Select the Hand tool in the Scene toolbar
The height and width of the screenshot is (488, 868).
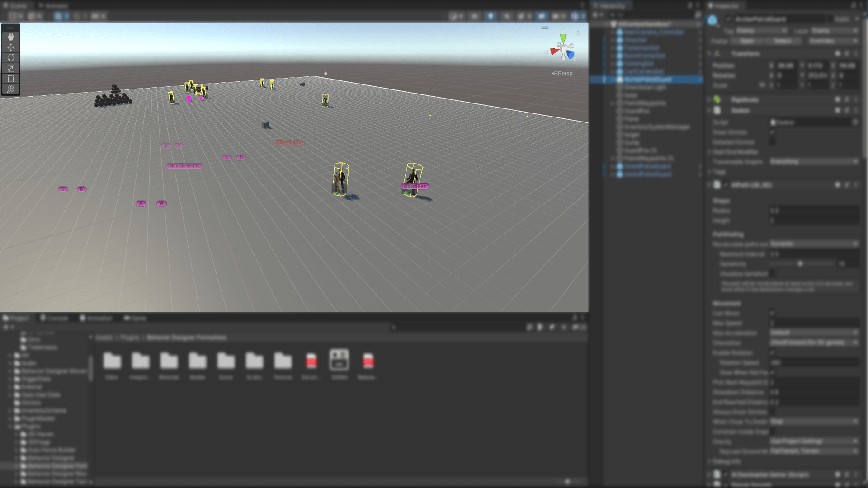pos(10,37)
